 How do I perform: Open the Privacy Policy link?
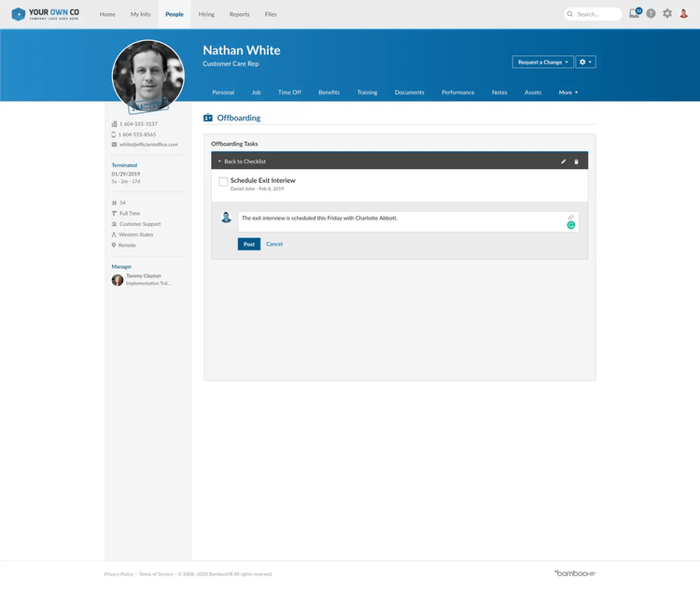119,574
